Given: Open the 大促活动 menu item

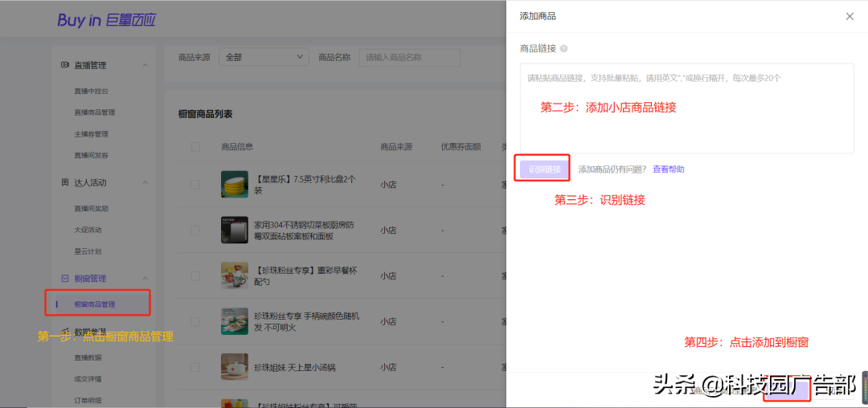Looking at the screenshot, I should pos(88,230).
